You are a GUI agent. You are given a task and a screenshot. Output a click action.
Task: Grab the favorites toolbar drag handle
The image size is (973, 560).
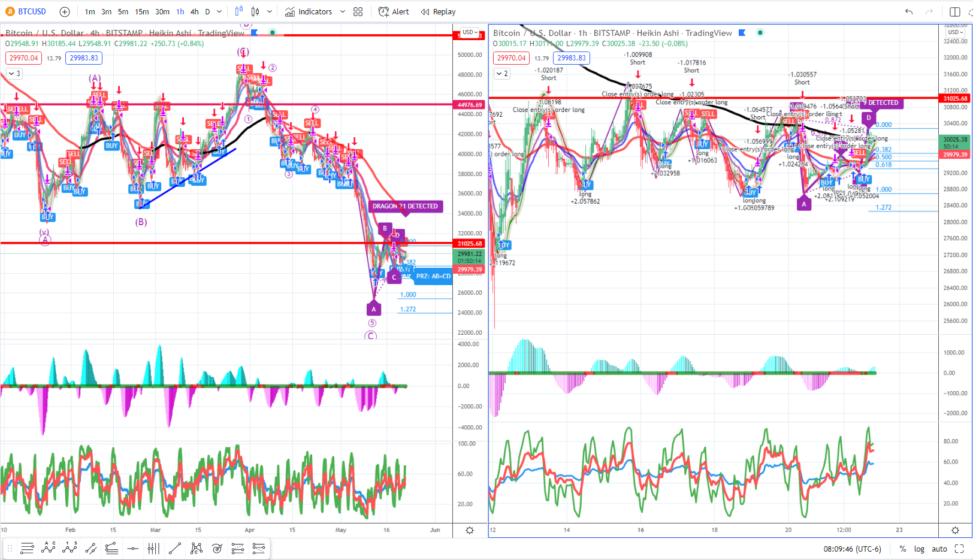point(10,548)
